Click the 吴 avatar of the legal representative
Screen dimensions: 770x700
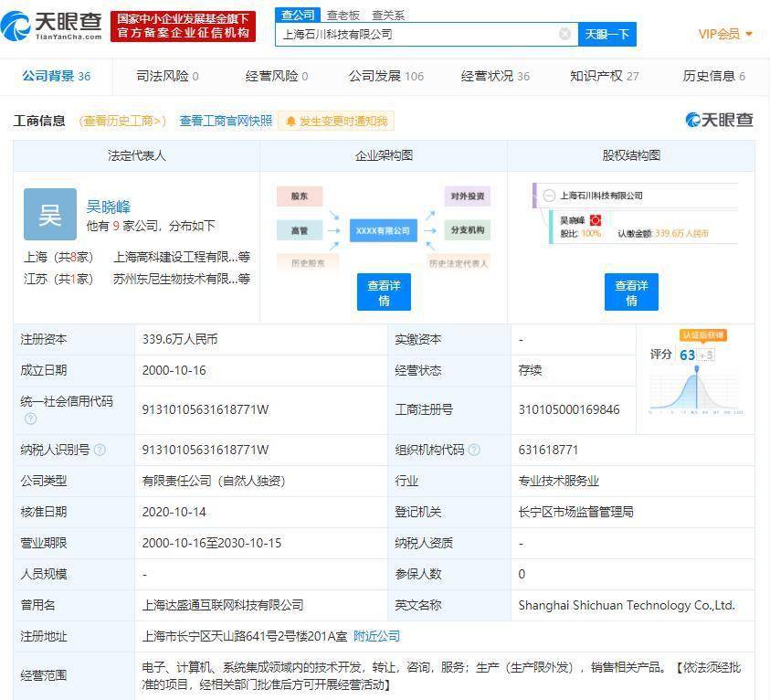point(49,214)
